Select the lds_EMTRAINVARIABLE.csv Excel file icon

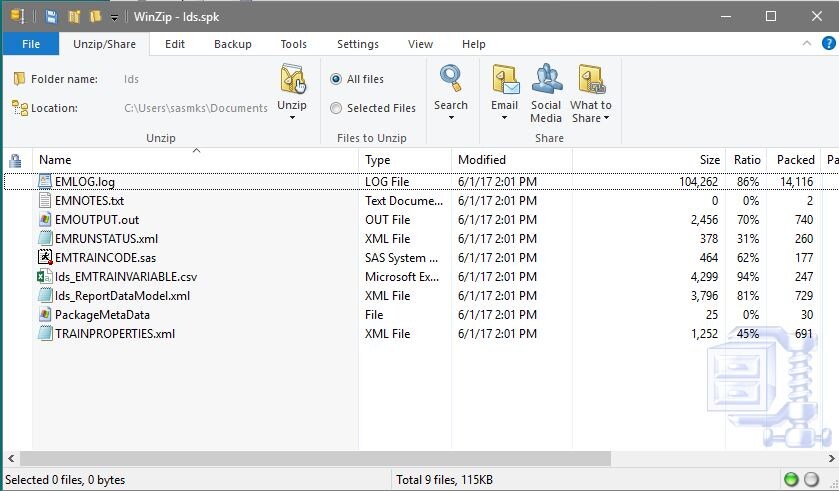pos(44,277)
